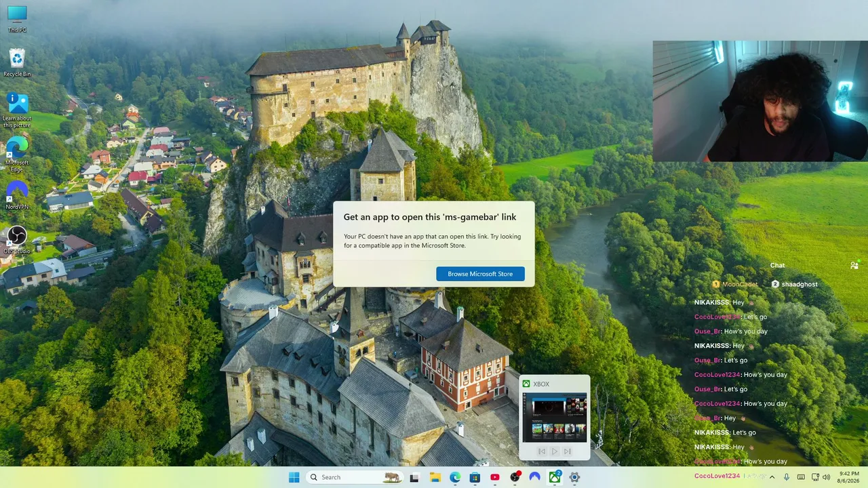Open Microsoft Edge from the taskbar
This screenshot has width=868, height=488.
click(455, 477)
